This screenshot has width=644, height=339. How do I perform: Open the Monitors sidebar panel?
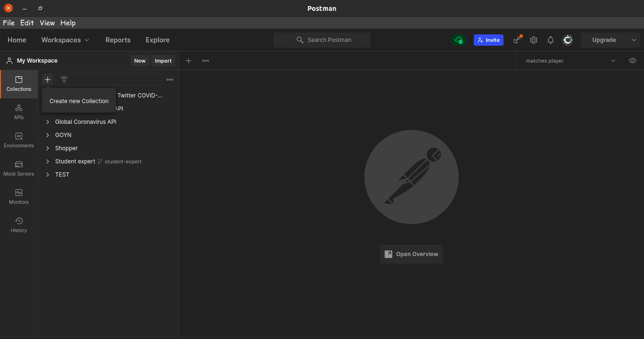pyautogui.click(x=19, y=197)
